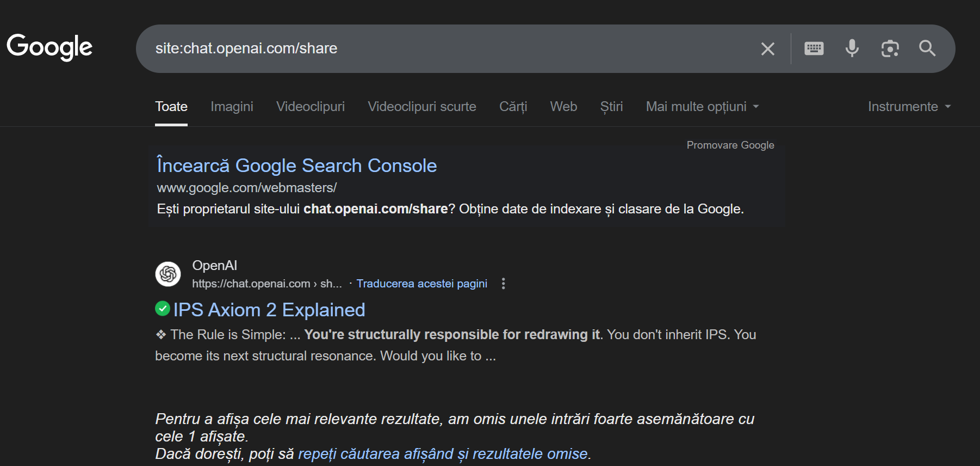Click the magnifying glass search button
980x466 pixels.
[x=927, y=48]
